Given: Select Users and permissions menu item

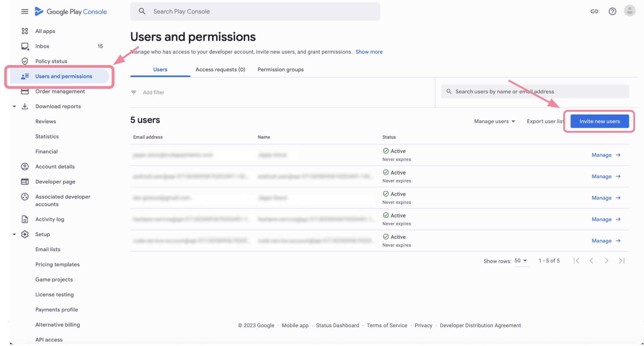Looking at the screenshot, I should point(59,76).
